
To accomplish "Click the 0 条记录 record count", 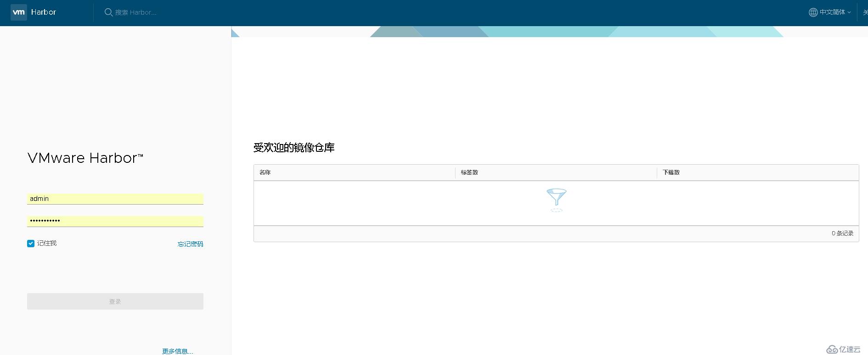I will click(842, 233).
